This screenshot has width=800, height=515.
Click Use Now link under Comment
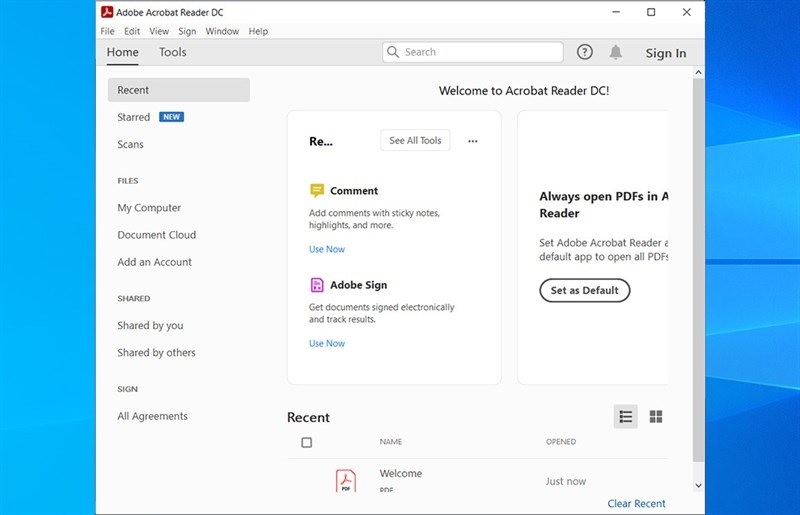coord(327,249)
